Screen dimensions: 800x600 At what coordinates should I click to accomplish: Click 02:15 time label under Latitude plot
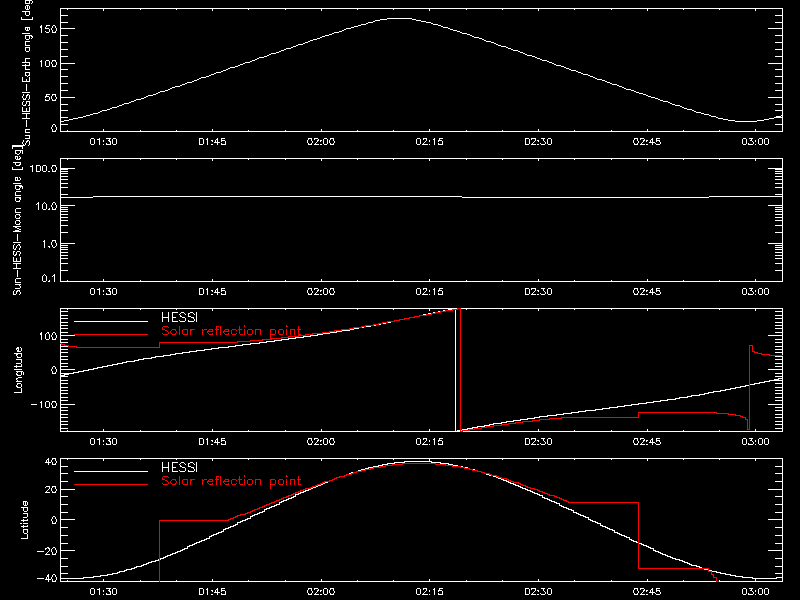click(x=430, y=592)
